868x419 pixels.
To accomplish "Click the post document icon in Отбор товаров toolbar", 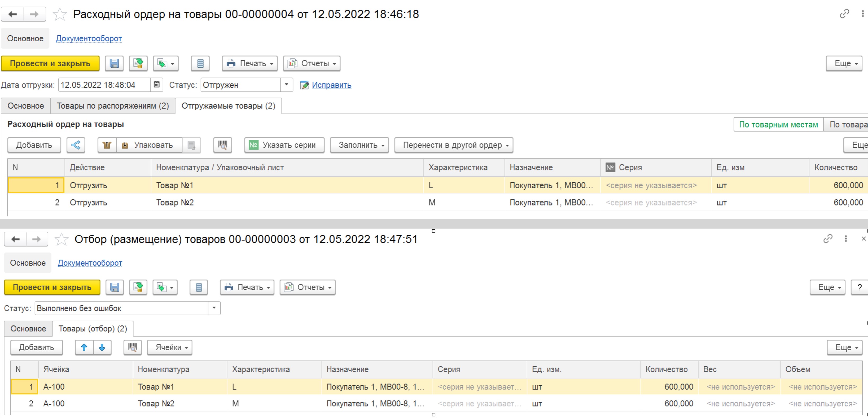I will (x=138, y=287).
